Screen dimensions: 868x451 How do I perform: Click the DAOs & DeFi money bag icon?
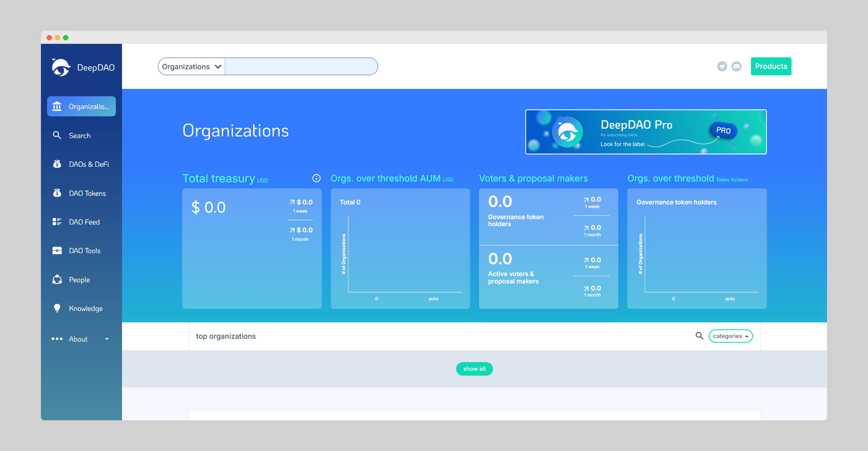(57, 164)
